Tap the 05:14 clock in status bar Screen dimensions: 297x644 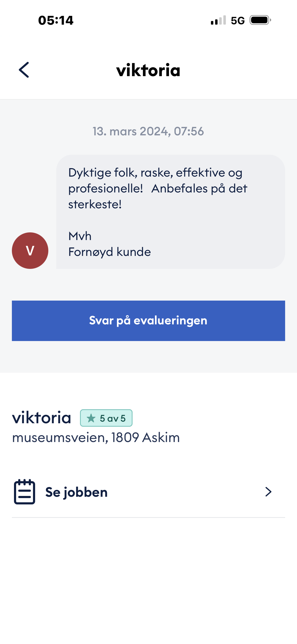tap(56, 20)
